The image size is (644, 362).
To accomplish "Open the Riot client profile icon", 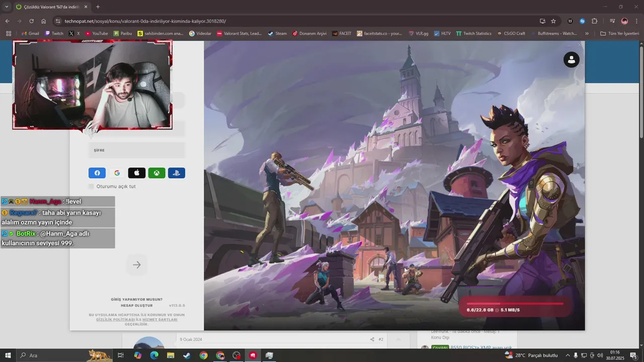I will click(x=571, y=60).
